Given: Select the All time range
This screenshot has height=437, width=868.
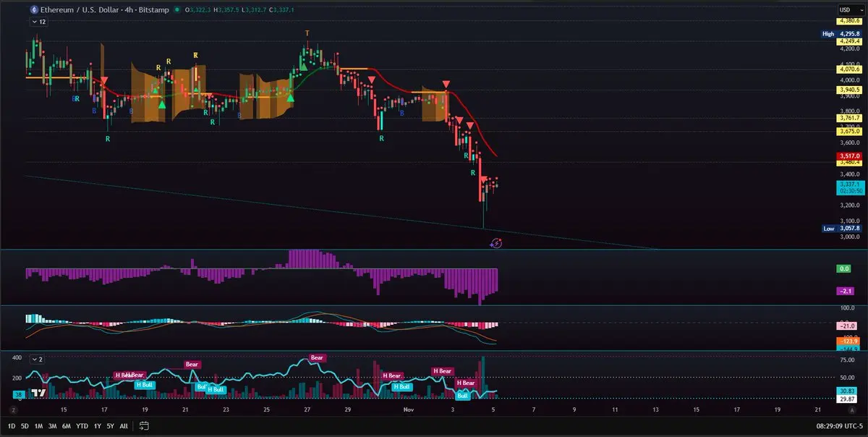Looking at the screenshot, I should (x=123, y=425).
